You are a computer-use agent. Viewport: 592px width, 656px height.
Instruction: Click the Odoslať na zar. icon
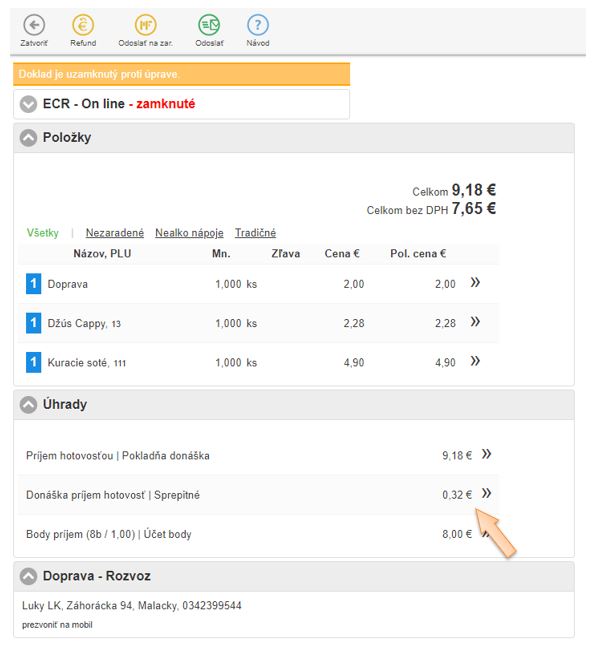[x=145, y=25]
